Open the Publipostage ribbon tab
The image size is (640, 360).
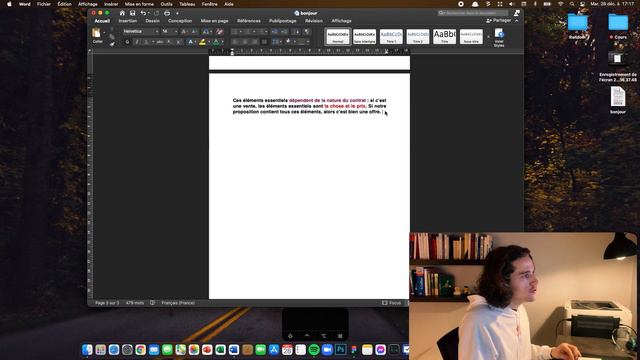point(282,21)
